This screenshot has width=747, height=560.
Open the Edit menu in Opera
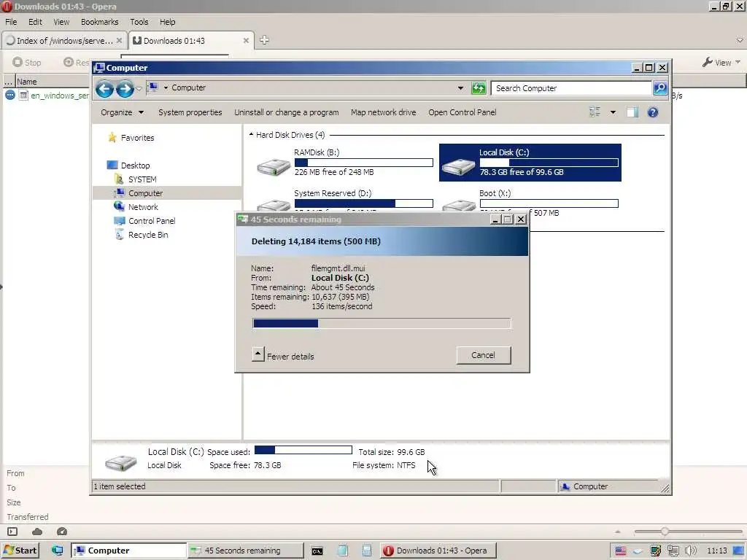[35, 22]
